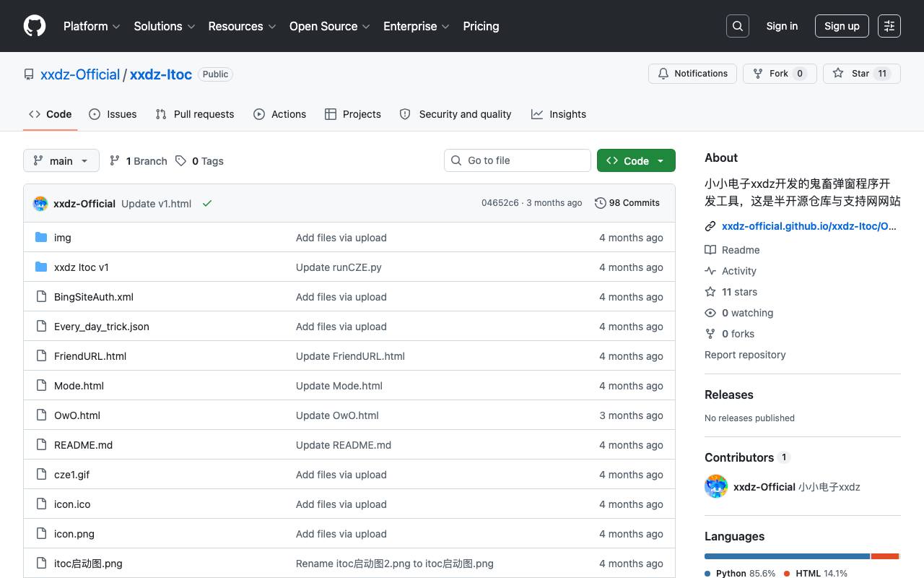The image size is (924, 578).
Task: Click the search magnifier icon button
Action: point(738,26)
